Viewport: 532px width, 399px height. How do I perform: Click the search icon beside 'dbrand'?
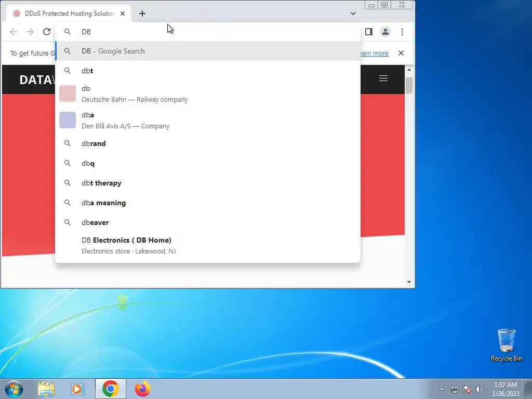68,143
